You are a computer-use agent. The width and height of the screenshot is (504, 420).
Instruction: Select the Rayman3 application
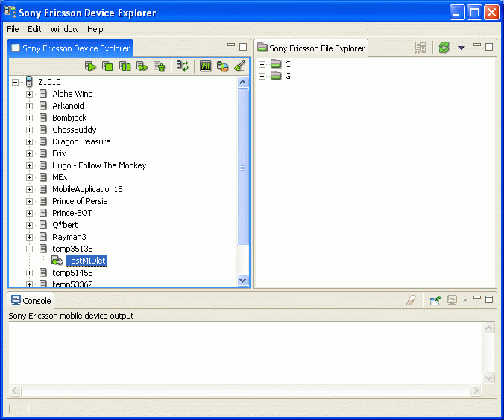[x=69, y=237]
